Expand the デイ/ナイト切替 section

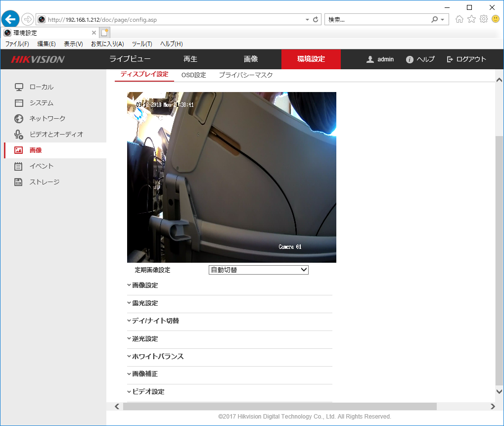click(x=153, y=321)
